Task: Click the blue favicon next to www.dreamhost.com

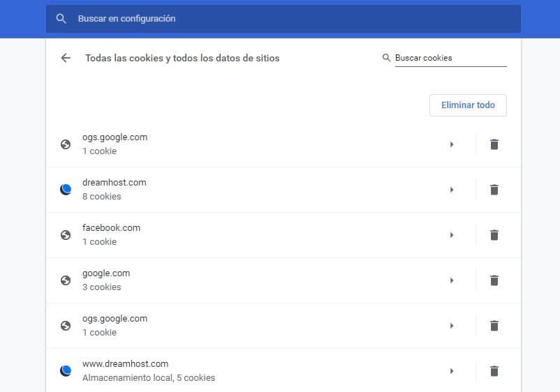Action: (x=66, y=371)
